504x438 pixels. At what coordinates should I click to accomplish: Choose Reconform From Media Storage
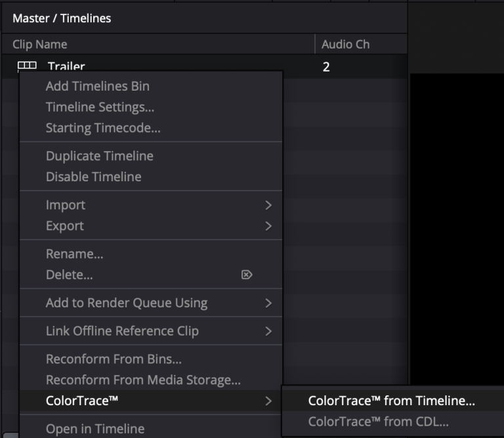point(151,380)
